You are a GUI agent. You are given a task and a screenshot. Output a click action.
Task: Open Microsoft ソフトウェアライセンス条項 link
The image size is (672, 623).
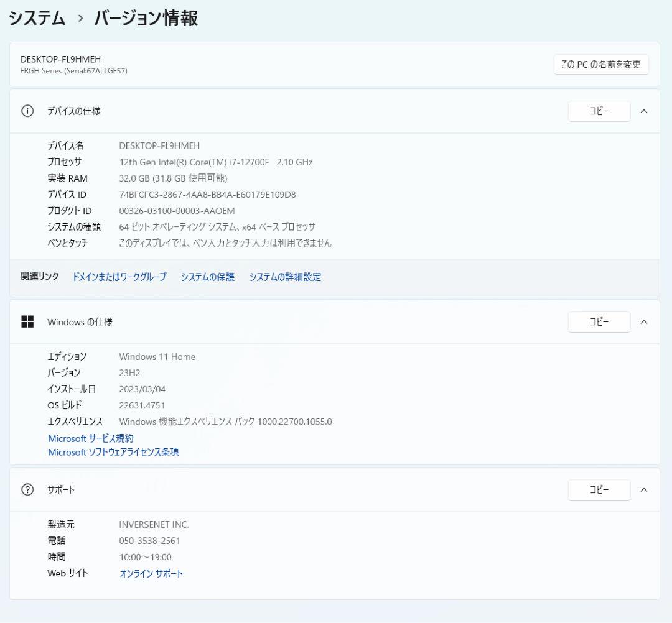tap(114, 452)
